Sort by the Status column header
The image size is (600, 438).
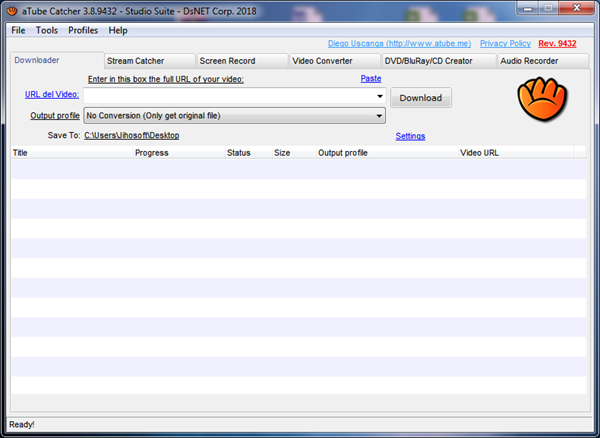pyautogui.click(x=248, y=153)
